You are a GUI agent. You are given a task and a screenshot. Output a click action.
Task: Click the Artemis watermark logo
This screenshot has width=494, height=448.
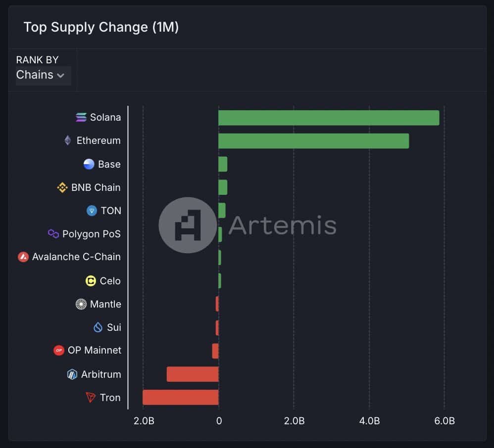[x=188, y=225]
